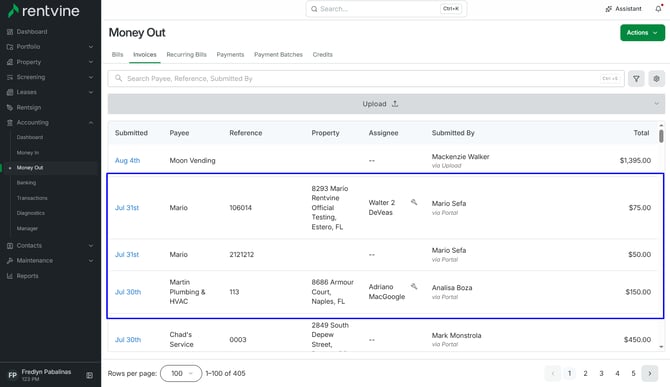Sort by the Total column header
The image size is (670, 387).
pyautogui.click(x=641, y=133)
